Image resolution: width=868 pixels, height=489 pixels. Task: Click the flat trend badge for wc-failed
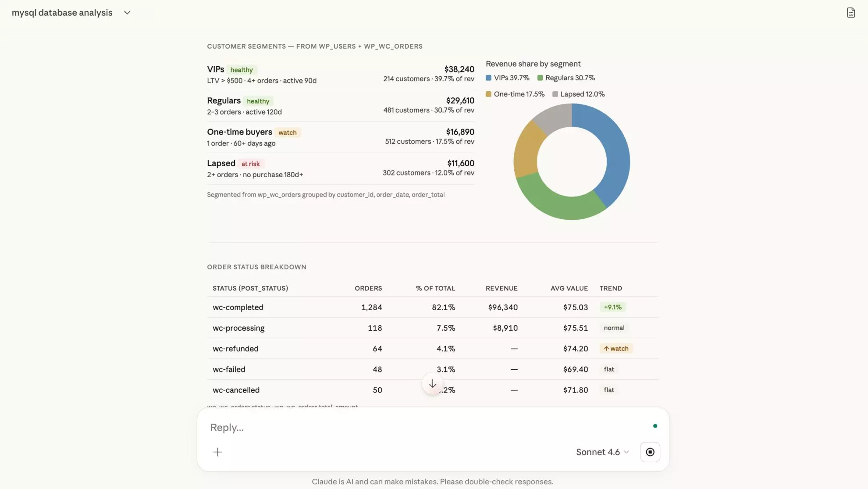[609, 369]
